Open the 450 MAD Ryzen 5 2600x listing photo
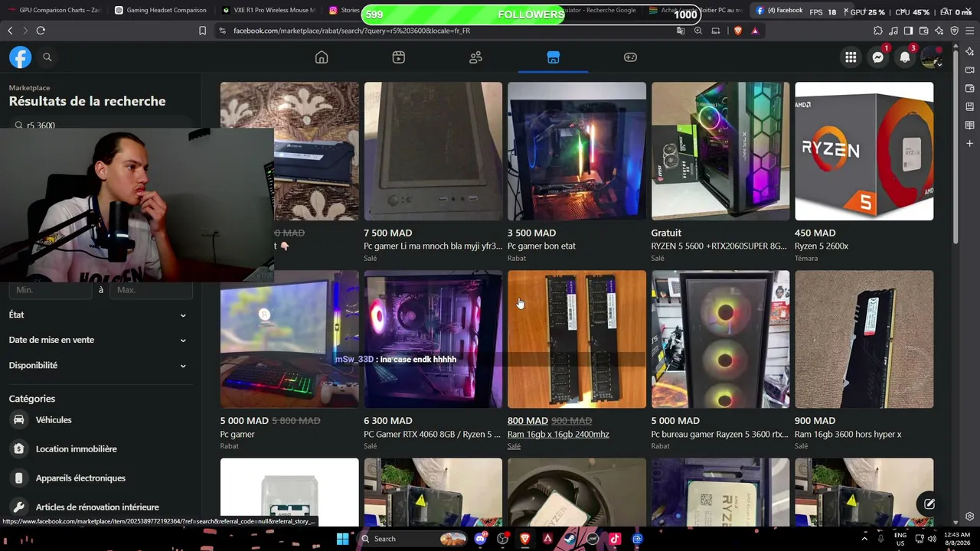 tap(864, 152)
